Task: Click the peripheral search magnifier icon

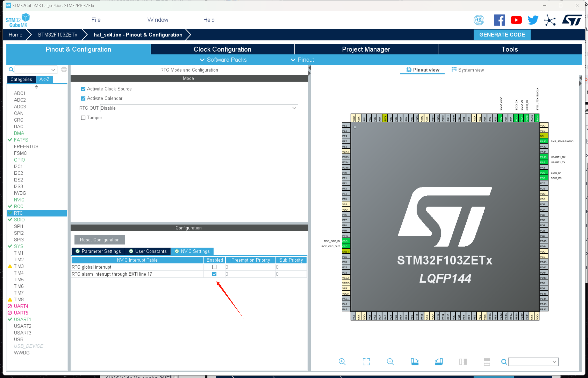Action: [11, 70]
